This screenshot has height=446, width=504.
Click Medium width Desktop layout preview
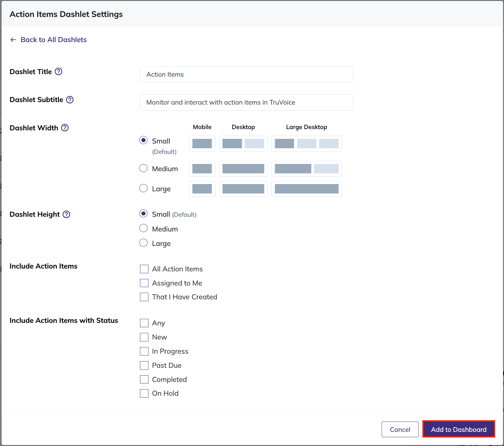tap(243, 169)
